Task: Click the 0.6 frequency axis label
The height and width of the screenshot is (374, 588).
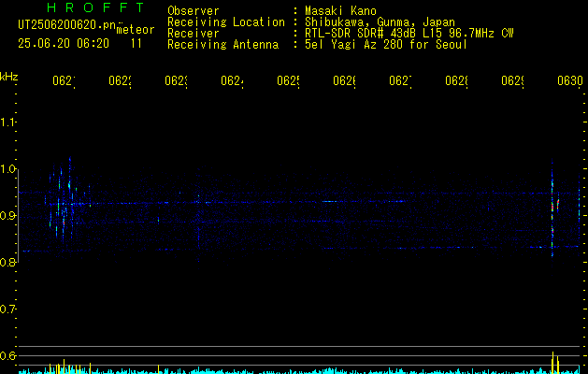Action: pos(7,355)
